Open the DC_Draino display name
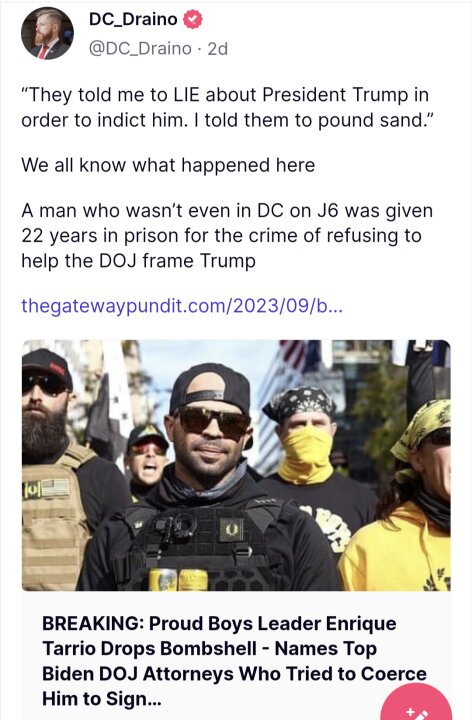The image size is (472, 720). (133, 19)
